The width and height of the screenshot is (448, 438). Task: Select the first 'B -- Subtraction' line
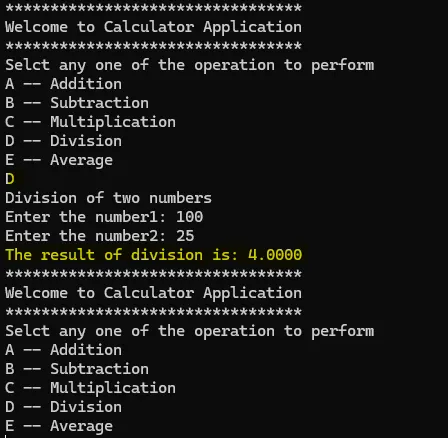pos(77,103)
